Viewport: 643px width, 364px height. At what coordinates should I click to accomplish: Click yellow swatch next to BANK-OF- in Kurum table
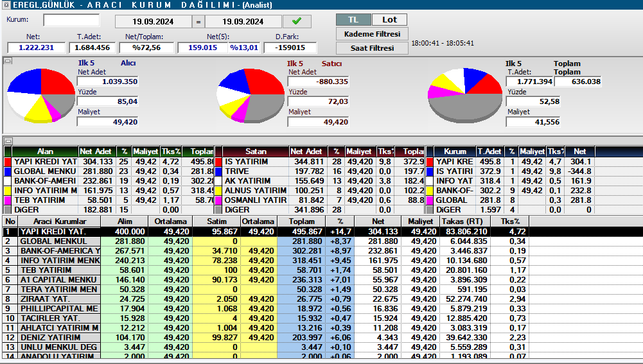430,191
